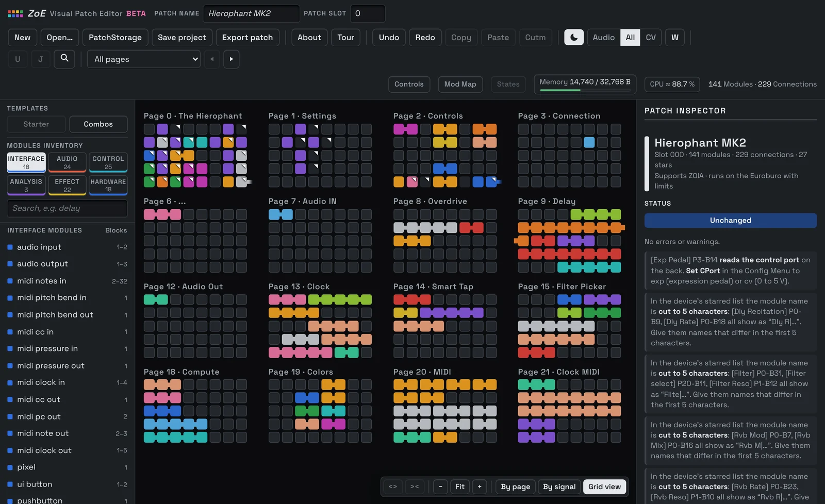Screen dimensions: 825x504
Task: Toggle the dark mode moon icon
Action: tap(574, 38)
